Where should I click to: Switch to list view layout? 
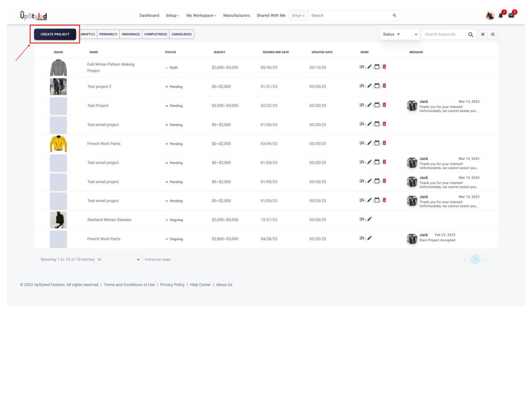[x=483, y=34]
